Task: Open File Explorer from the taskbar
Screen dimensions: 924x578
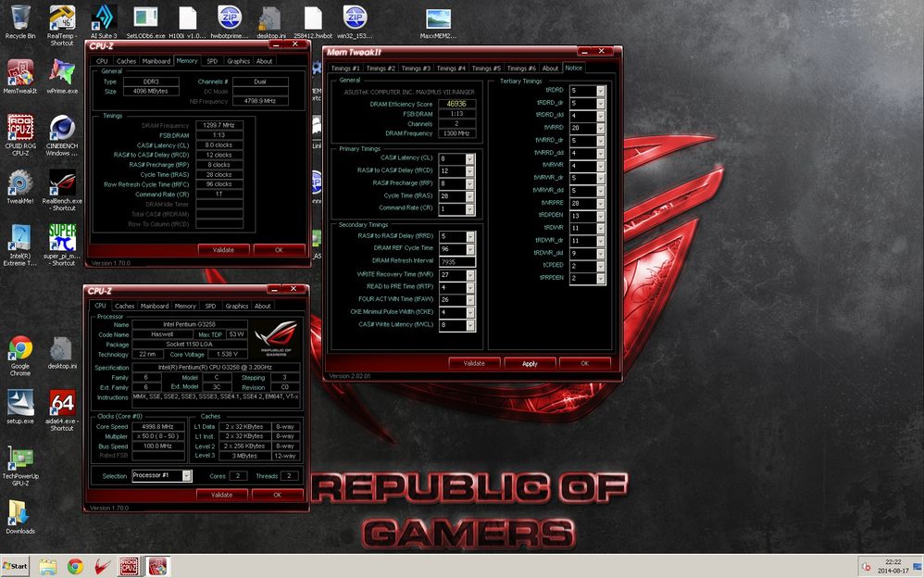Action: point(48,567)
